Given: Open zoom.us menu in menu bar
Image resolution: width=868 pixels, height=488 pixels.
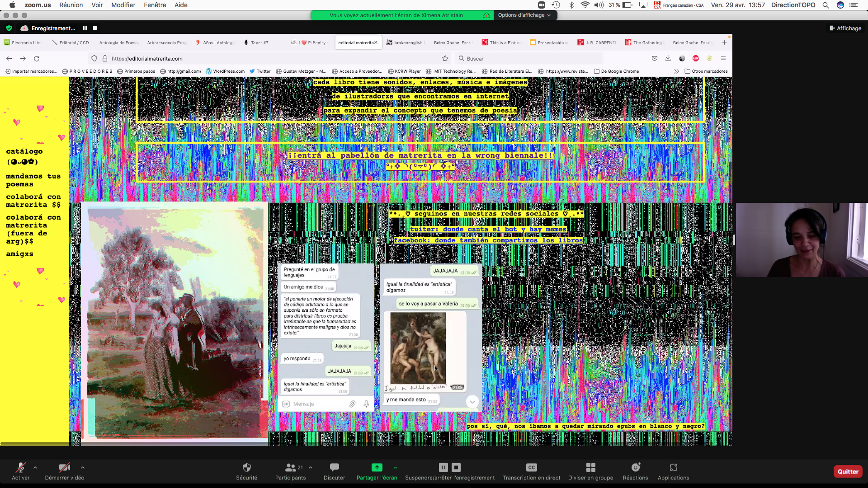Looking at the screenshot, I should tap(38, 5).
